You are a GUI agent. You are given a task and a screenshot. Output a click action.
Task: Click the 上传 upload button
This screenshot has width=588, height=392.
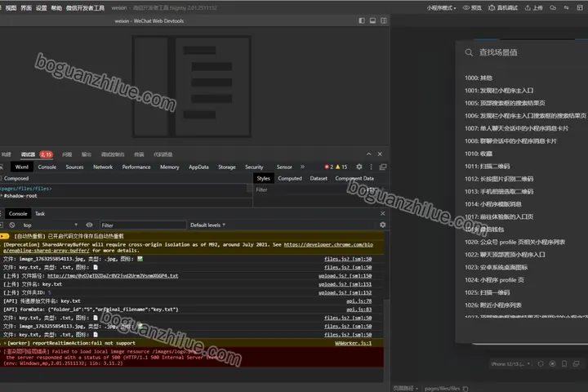click(x=533, y=8)
